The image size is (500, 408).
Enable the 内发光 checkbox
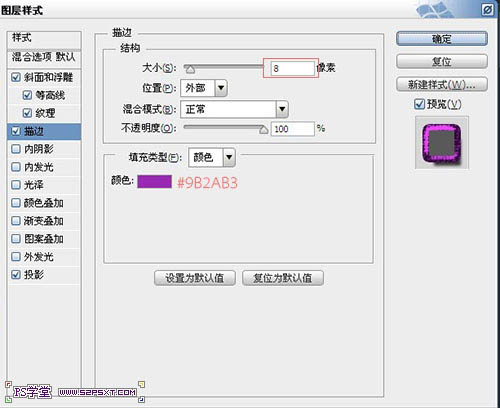tap(16, 167)
